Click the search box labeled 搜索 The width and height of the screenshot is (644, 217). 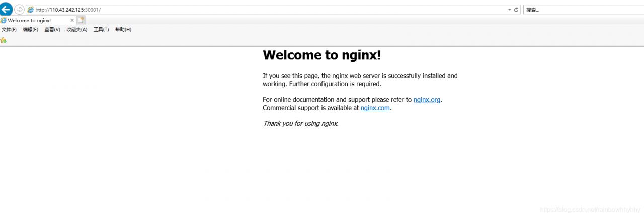[x=583, y=10]
